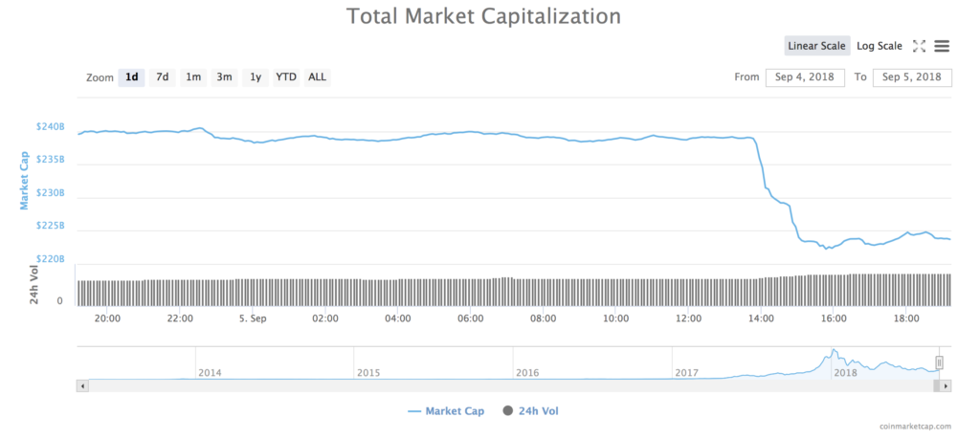Grab the navigator range handle
The image size is (980, 439).
940,362
